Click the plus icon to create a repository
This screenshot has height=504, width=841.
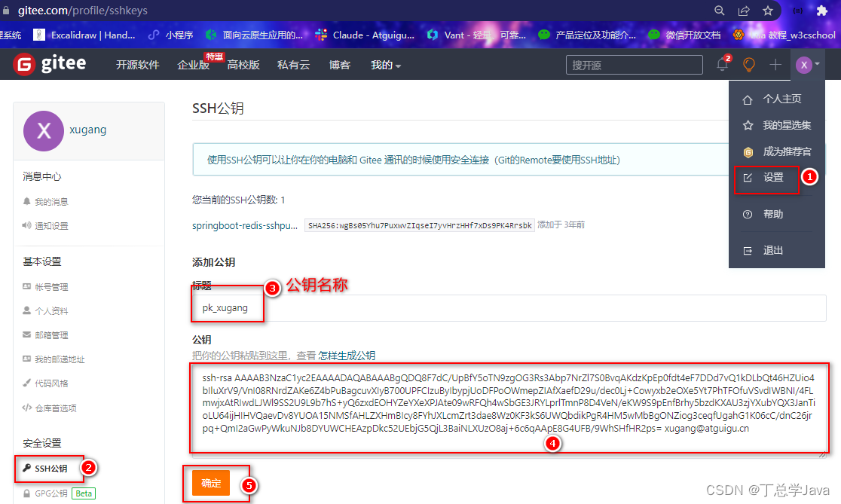775,64
